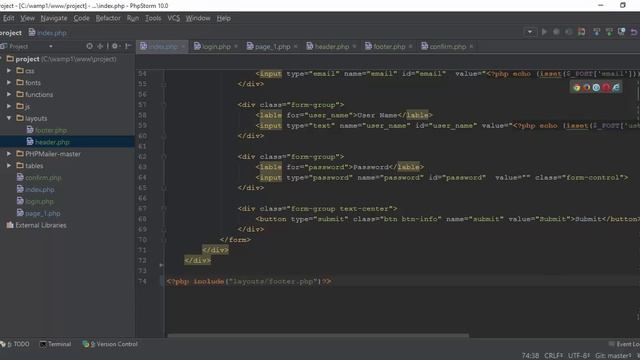Toggle fold marker at line 72
Viewport: 640px width, 360px height.
tap(162, 265)
